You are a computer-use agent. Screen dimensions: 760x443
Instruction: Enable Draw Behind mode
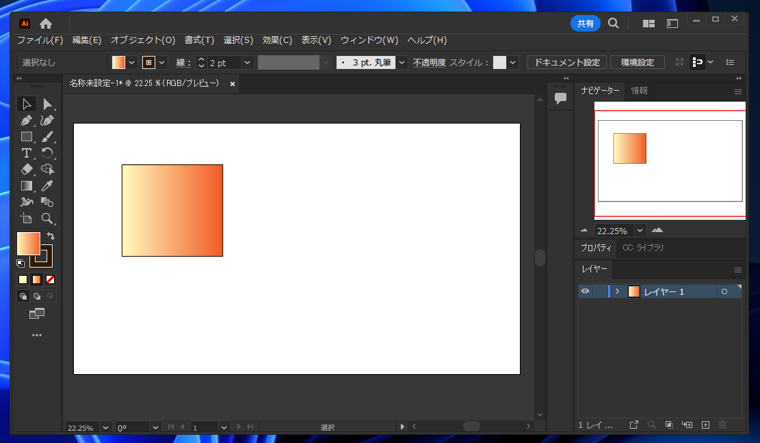(37, 296)
